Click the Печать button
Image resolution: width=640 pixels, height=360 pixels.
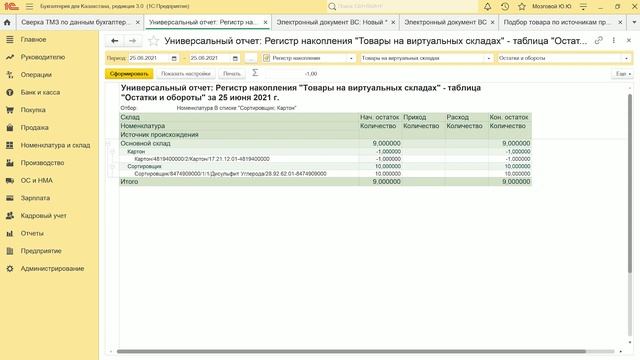[232, 73]
